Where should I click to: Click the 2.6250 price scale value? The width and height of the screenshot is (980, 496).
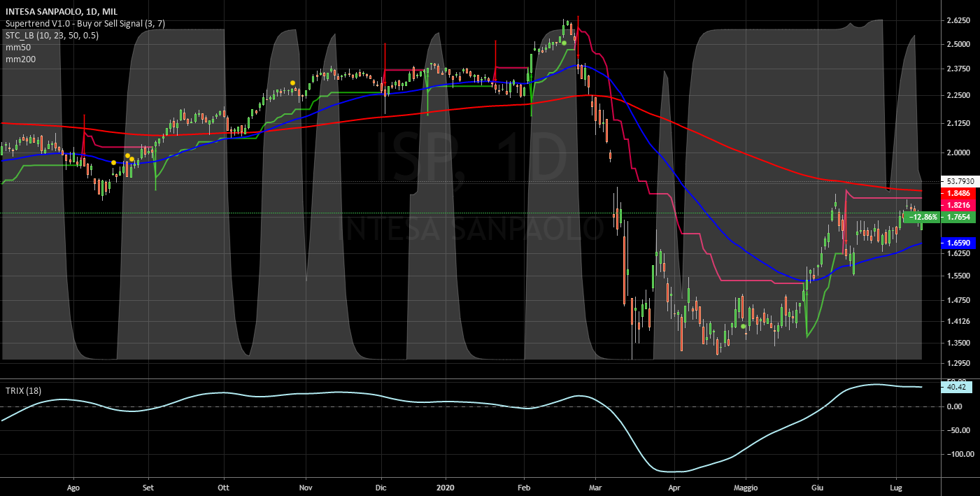(957, 21)
